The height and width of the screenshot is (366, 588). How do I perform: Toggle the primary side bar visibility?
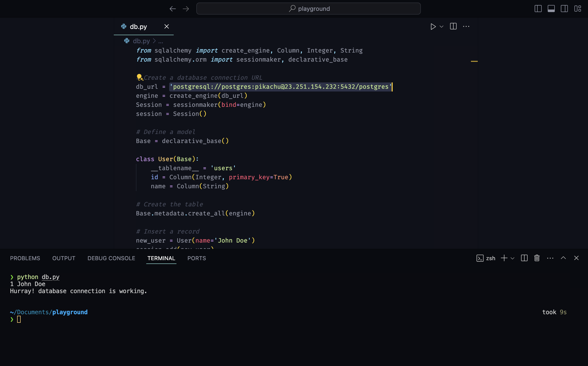538,9
